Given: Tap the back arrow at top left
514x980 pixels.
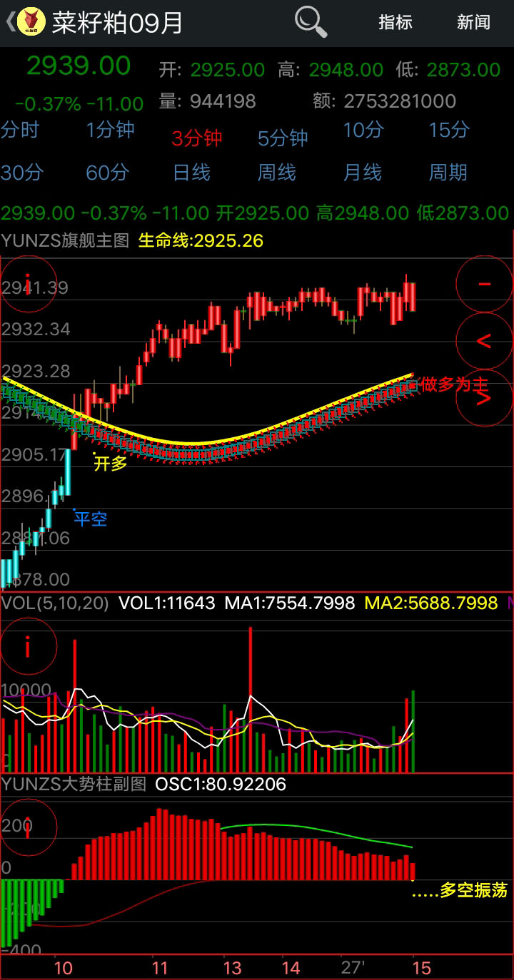Looking at the screenshot, I should point(9,22).
